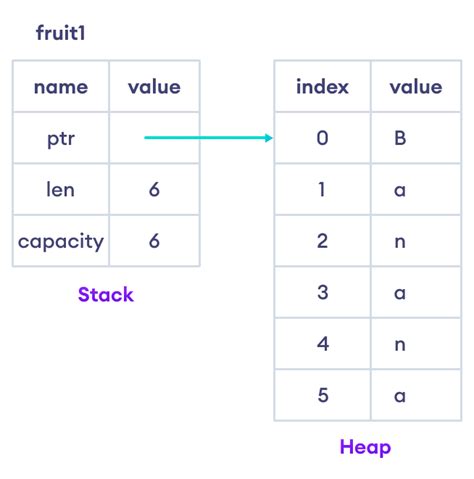Select heap index 2 cell
The image size is (474, 479).
(x=322, y=241)
